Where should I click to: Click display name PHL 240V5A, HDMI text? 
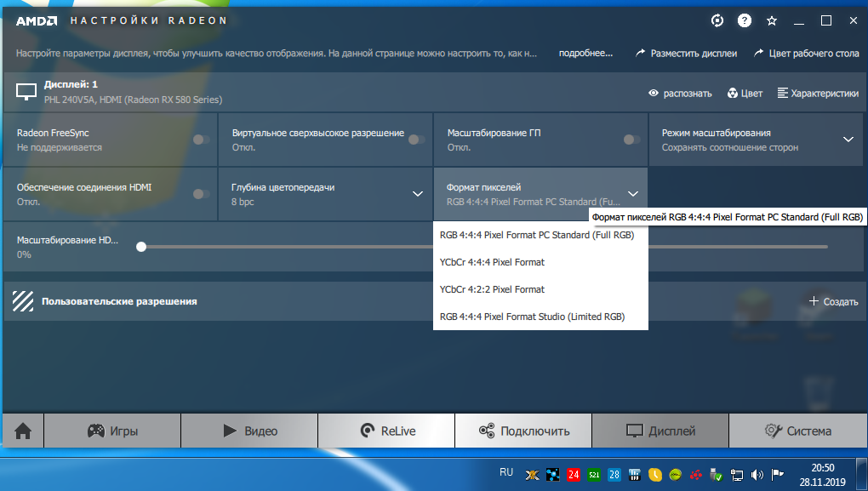(x=134, y=100)
